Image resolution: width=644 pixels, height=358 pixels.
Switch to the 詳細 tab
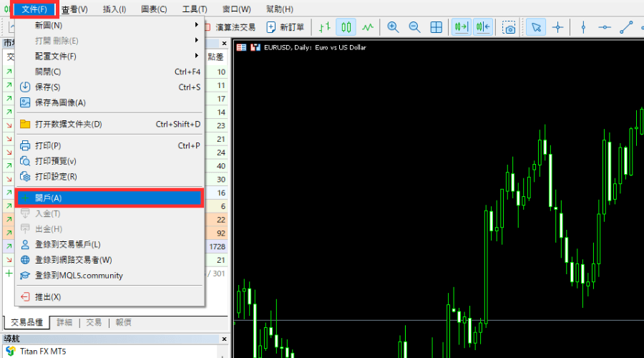pos(64,323)
